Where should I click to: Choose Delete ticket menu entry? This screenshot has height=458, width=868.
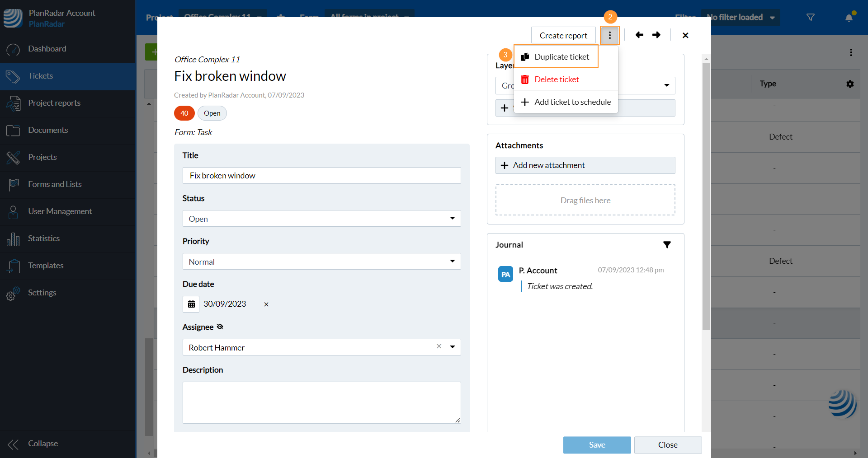(x=557, y=79)
